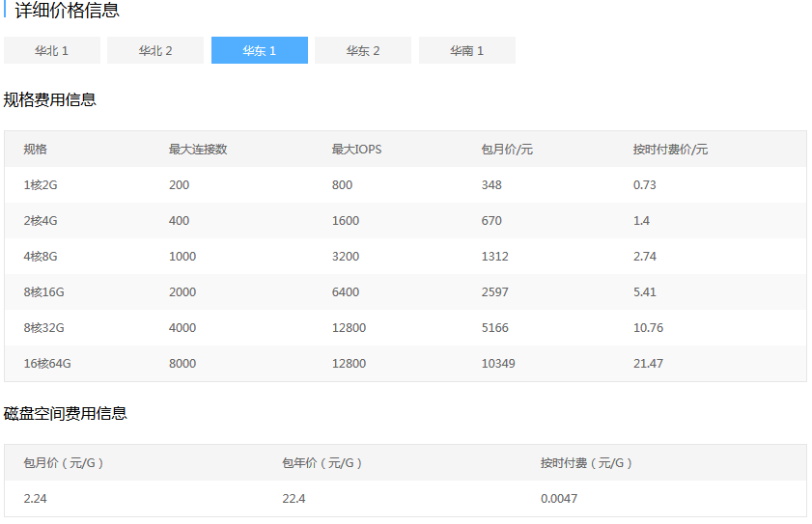
Task: Click the hourly price 0.73
Action: (645, 185)
